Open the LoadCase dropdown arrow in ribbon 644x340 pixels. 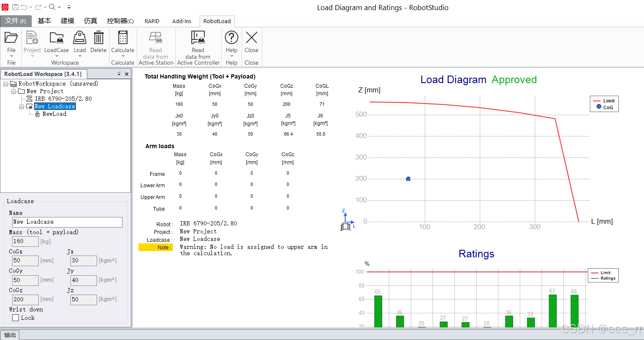(x=57, y=56)
